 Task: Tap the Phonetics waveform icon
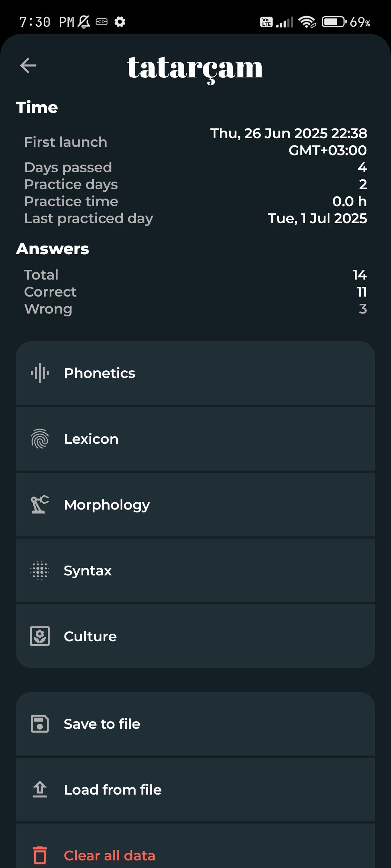40,373
